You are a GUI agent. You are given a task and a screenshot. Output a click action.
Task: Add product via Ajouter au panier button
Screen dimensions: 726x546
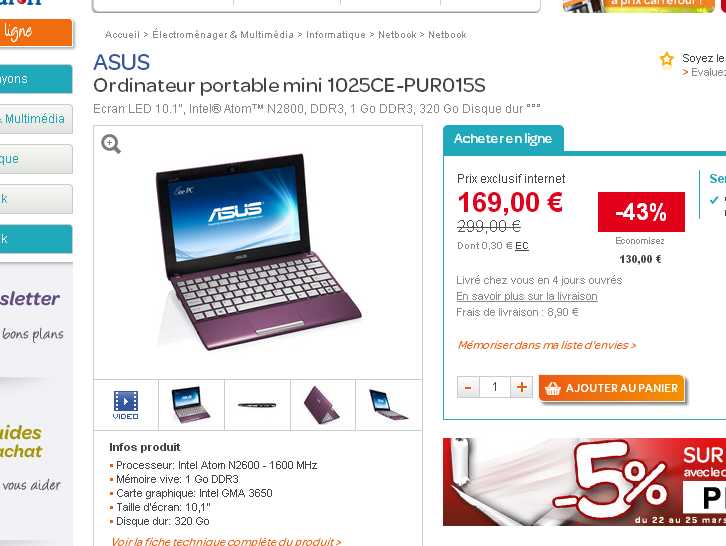point(611,388)
